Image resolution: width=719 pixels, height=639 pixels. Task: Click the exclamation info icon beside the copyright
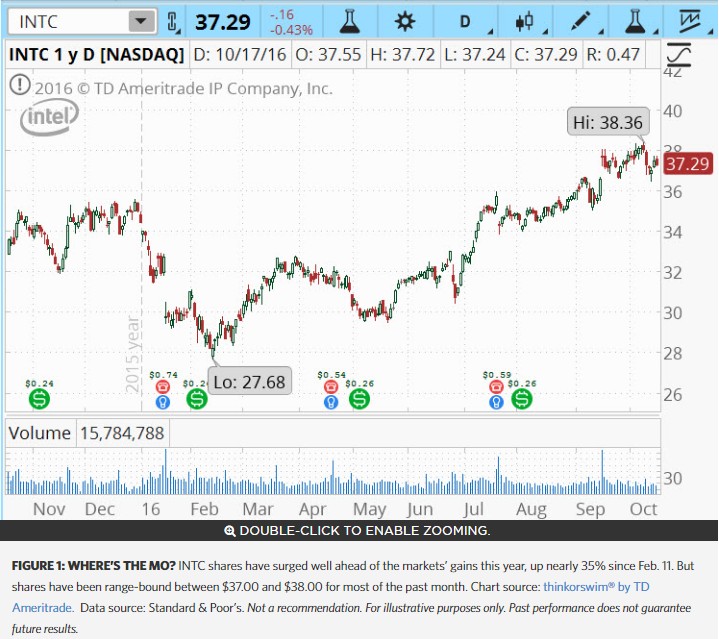tap(20, 85)
